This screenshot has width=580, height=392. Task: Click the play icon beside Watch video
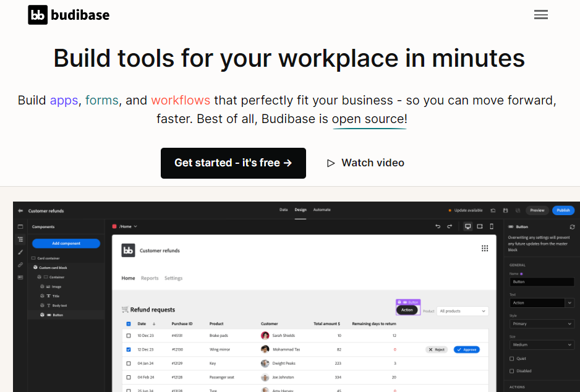(x=331, y=163)
